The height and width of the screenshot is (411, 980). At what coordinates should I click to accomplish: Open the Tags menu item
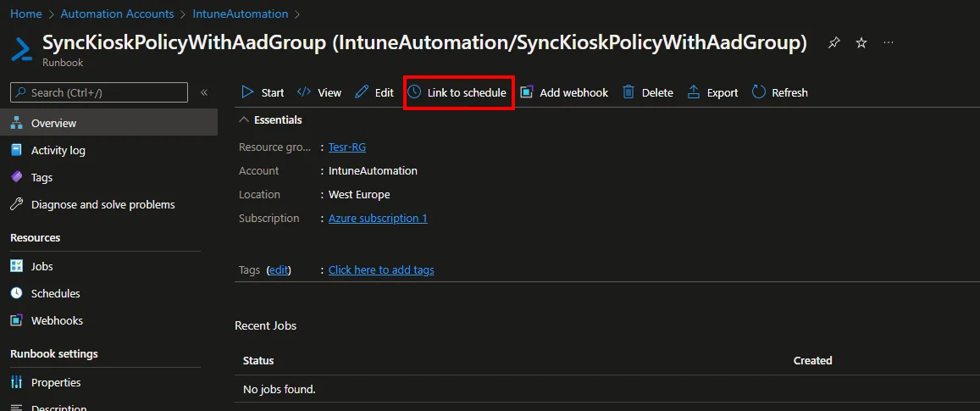[108, 177]
